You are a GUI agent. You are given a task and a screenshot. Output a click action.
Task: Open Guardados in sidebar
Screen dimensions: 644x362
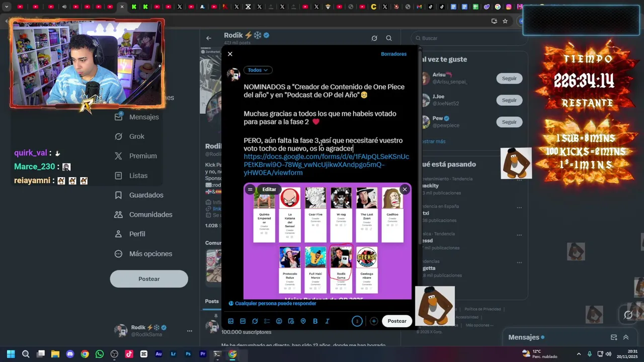(x=139, y=195)
